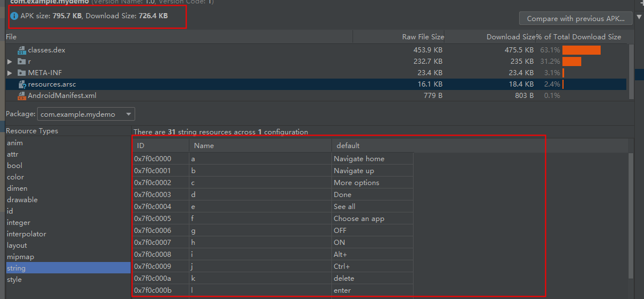
Task: Click the Alt+ string value
Action: click(x=341, y=255)
